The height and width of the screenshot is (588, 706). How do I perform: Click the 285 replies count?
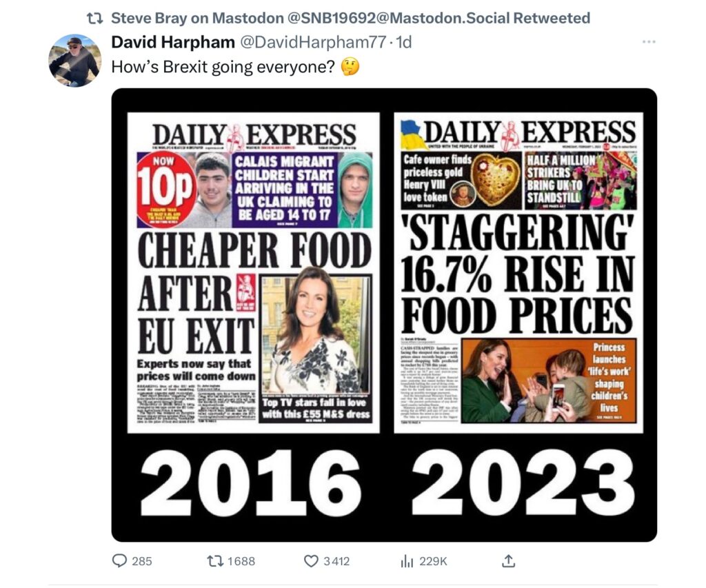(x=142, y=561)
